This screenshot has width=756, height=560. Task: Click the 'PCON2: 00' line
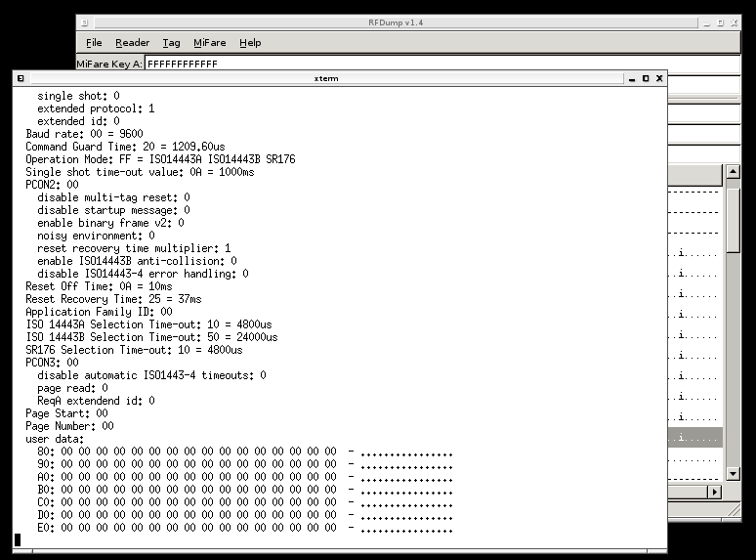(52, 185)
